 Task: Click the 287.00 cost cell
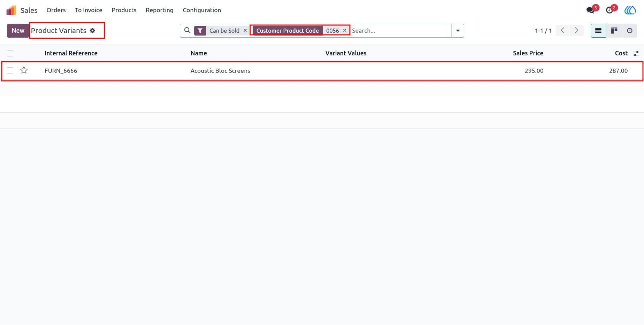point(618,71)
